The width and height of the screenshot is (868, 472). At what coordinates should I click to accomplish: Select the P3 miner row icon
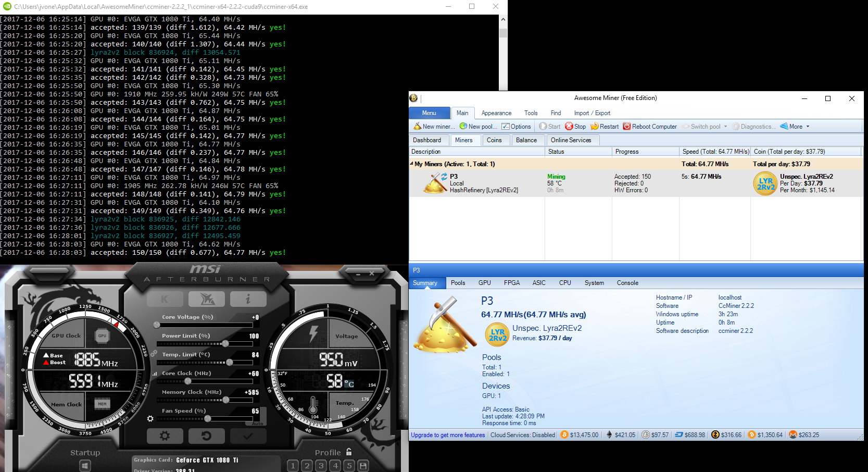point(435,183)
